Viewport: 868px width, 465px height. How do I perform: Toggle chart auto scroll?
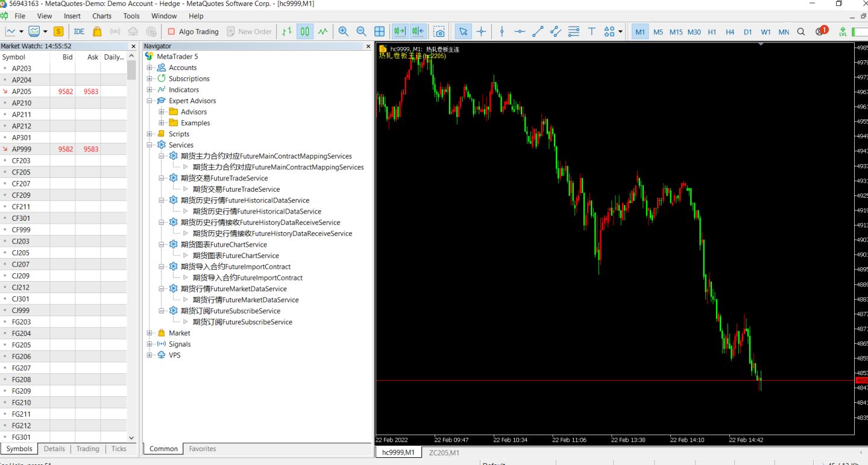coord(400,31)
